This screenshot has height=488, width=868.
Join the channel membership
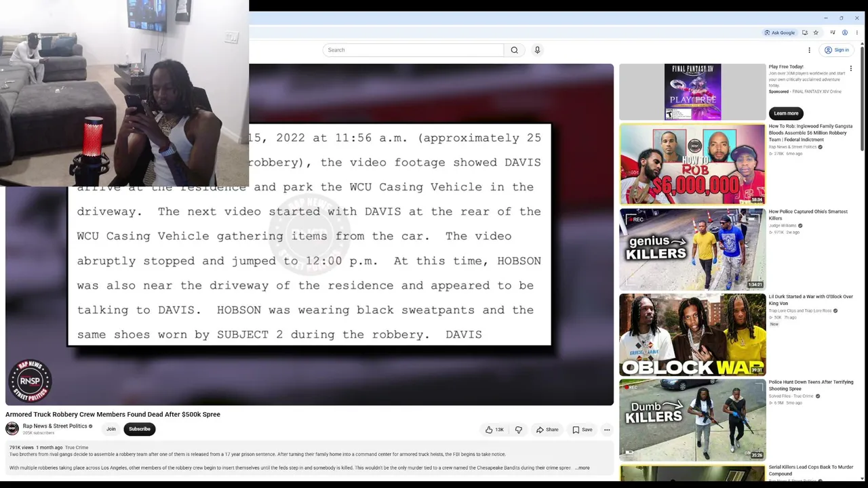(x=111, y=429)
